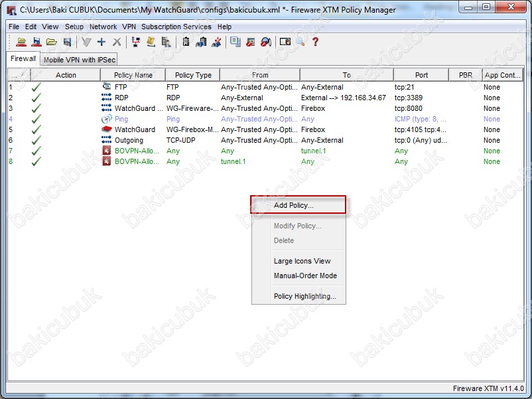Click the red question mark help icon
Screen dimensions: 532x399
pos(315,42)
